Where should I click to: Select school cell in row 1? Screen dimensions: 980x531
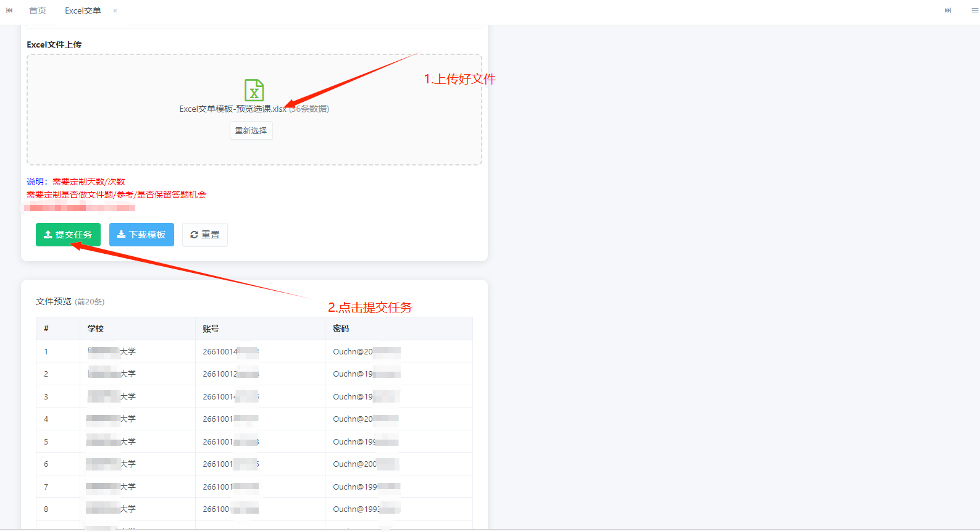[x=138, y=351]
